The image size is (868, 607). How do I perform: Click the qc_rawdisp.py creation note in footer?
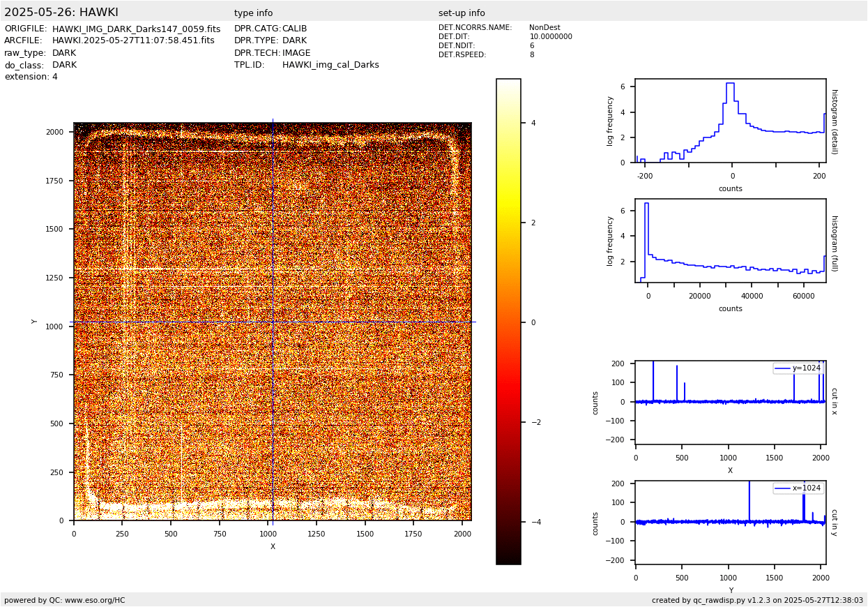click(757, 600)
